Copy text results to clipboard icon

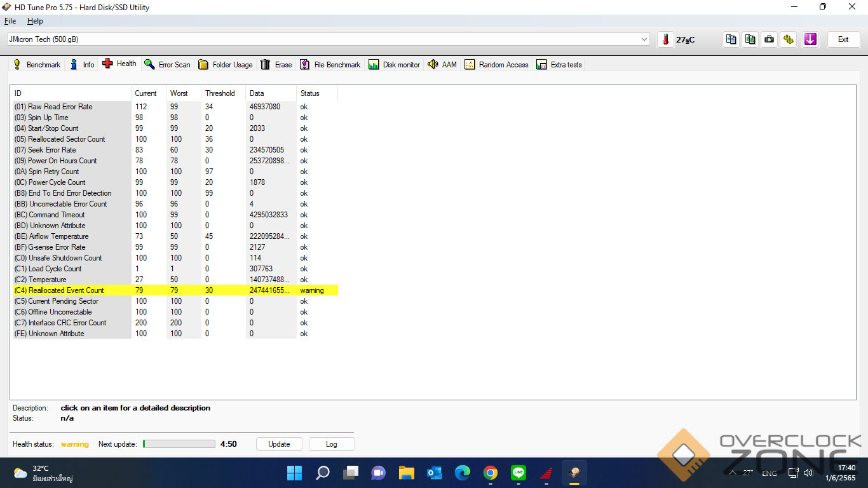(x=731, y=39)
